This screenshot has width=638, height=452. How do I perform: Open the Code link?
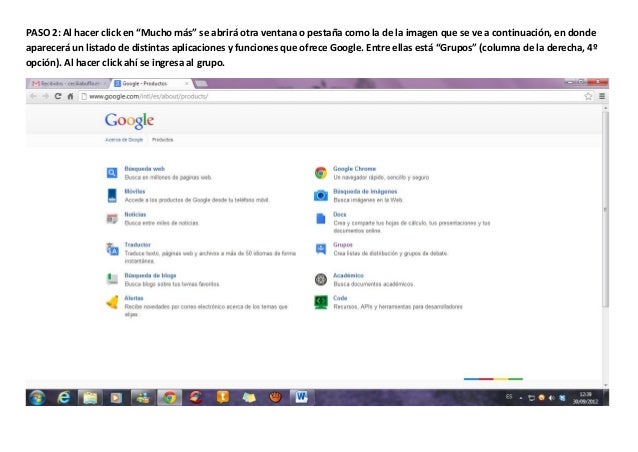pyautogui.click(x=340, y=298)
